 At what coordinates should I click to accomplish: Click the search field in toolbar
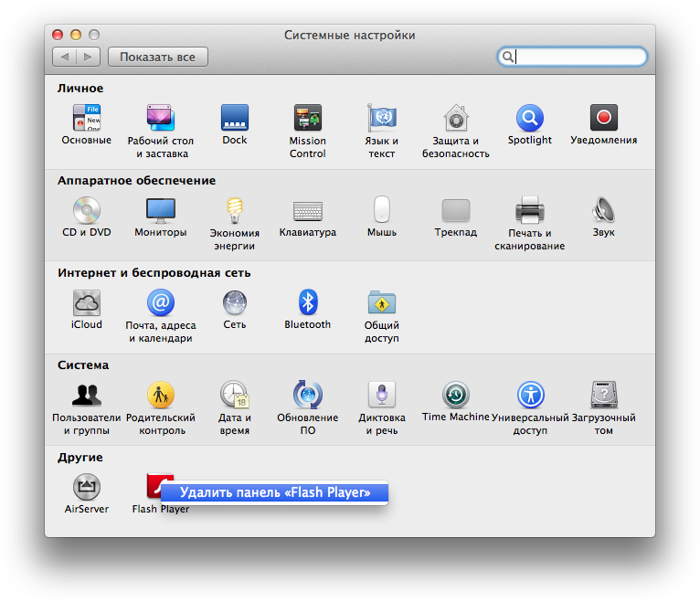point(572,57)
